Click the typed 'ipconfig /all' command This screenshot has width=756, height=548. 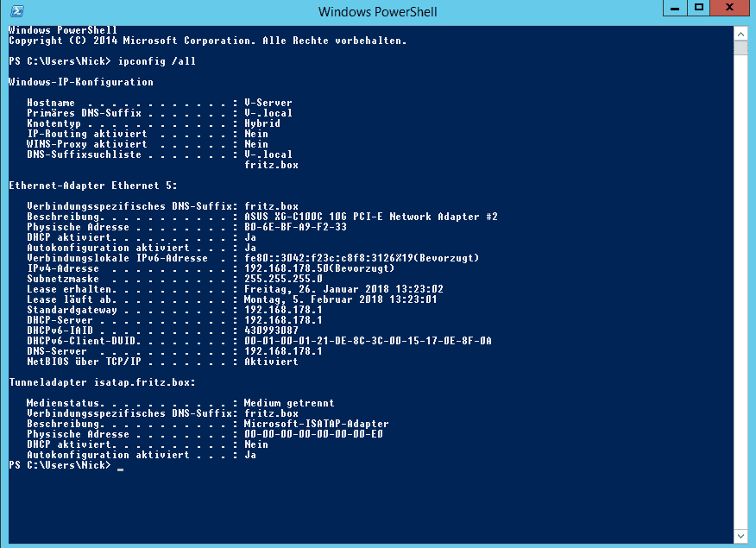coord(153,61)
